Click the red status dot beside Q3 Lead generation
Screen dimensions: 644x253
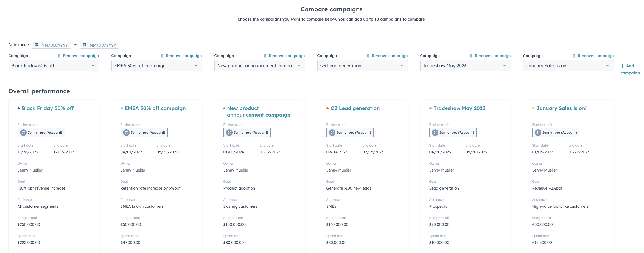pos(327,108)
